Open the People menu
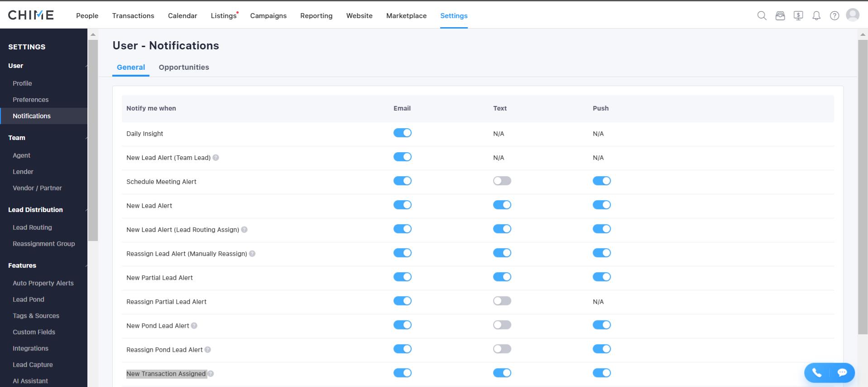Screen dimensions: 868x387 click(87, 16)
